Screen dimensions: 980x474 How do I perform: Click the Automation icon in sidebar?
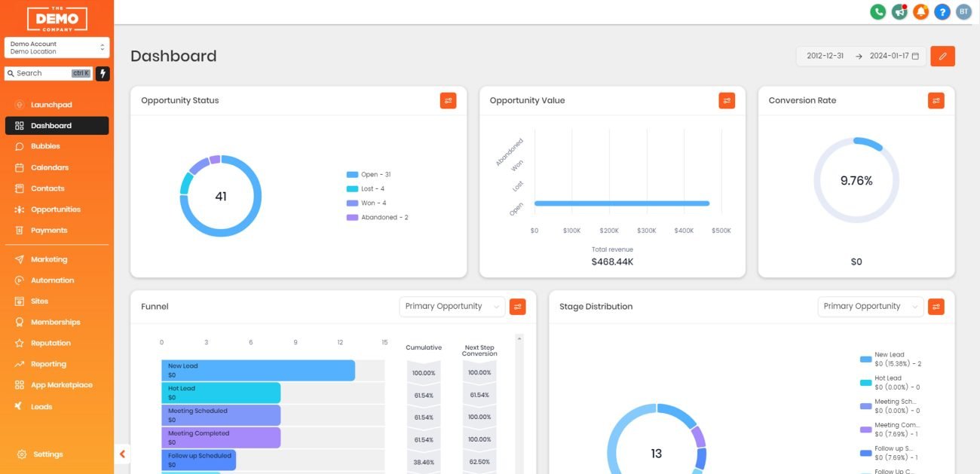coord(20,280)
